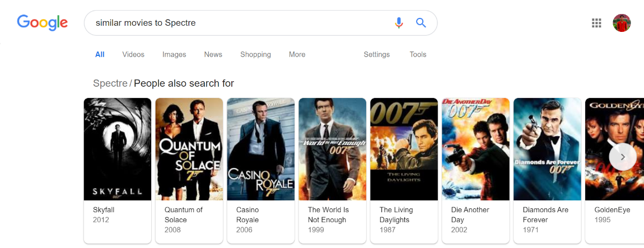Click the blue search magnifier icon

[421, 22]
